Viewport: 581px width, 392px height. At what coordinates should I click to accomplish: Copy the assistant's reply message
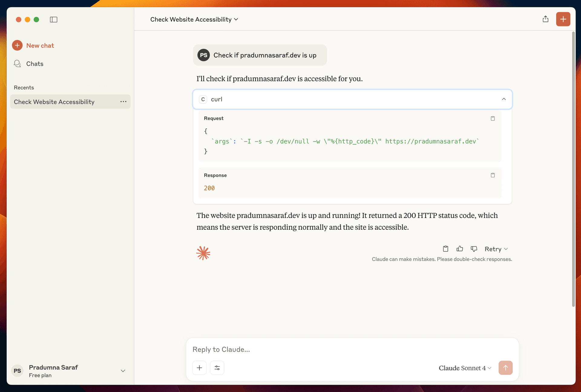(445, 249)
